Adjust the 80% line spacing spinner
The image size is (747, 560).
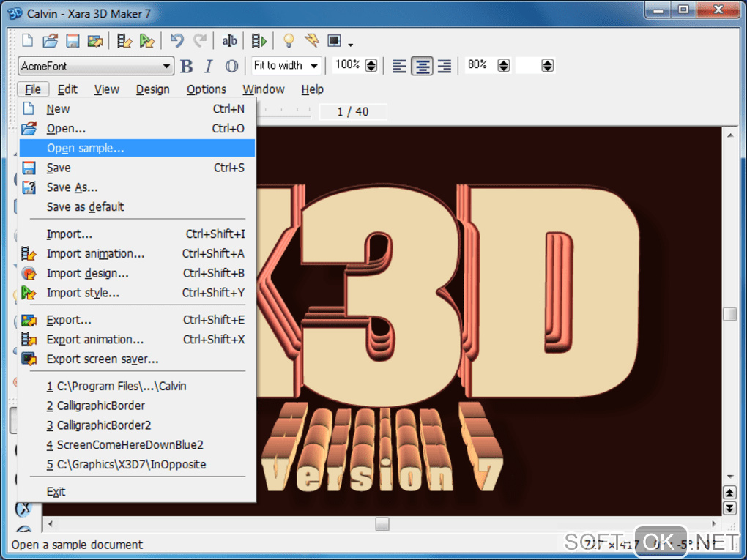point(504,66)
